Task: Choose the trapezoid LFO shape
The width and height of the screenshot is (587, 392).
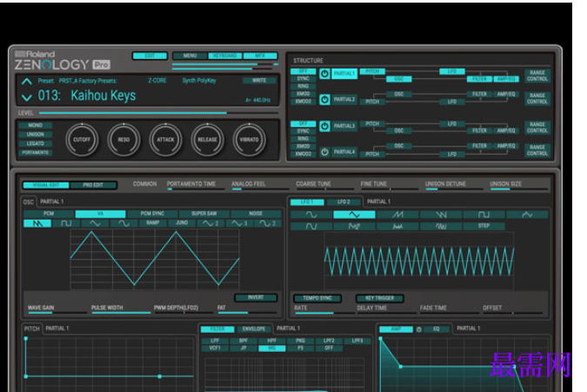Action: coord(311,226)
